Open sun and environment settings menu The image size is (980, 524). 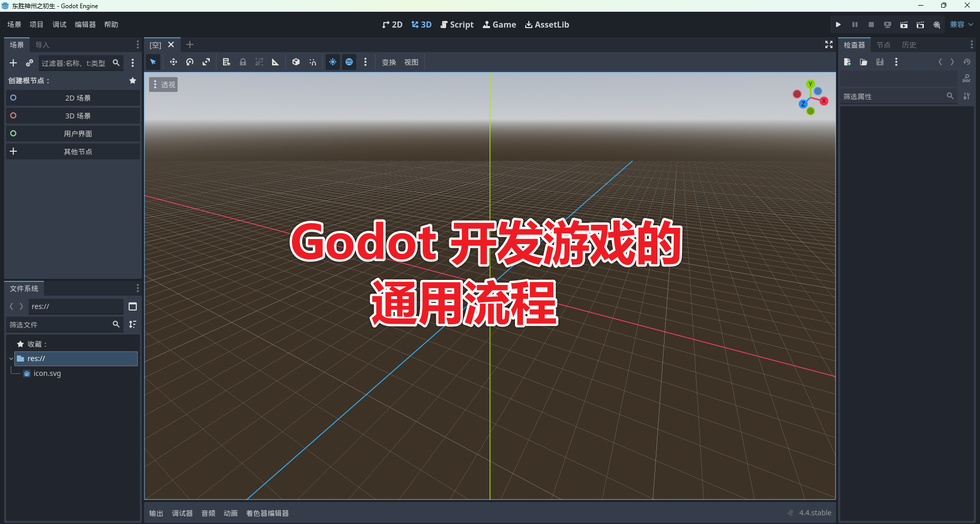[365, 62]
